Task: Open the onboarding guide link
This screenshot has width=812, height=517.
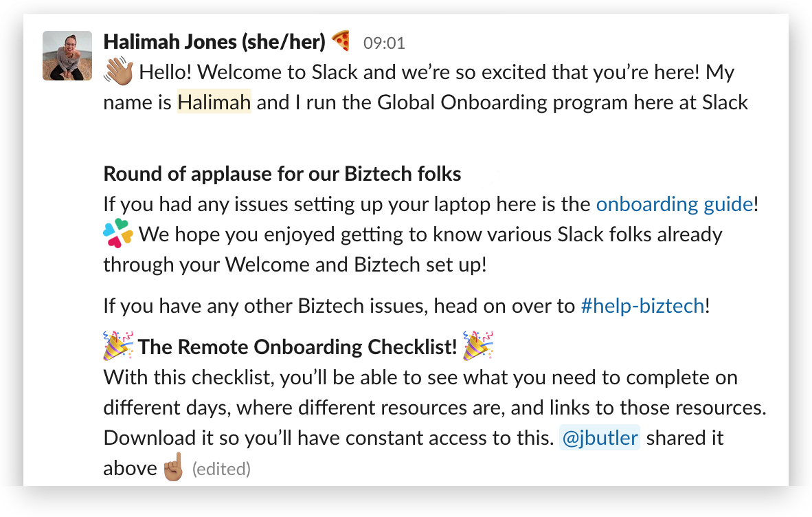Action: point(674,204)
